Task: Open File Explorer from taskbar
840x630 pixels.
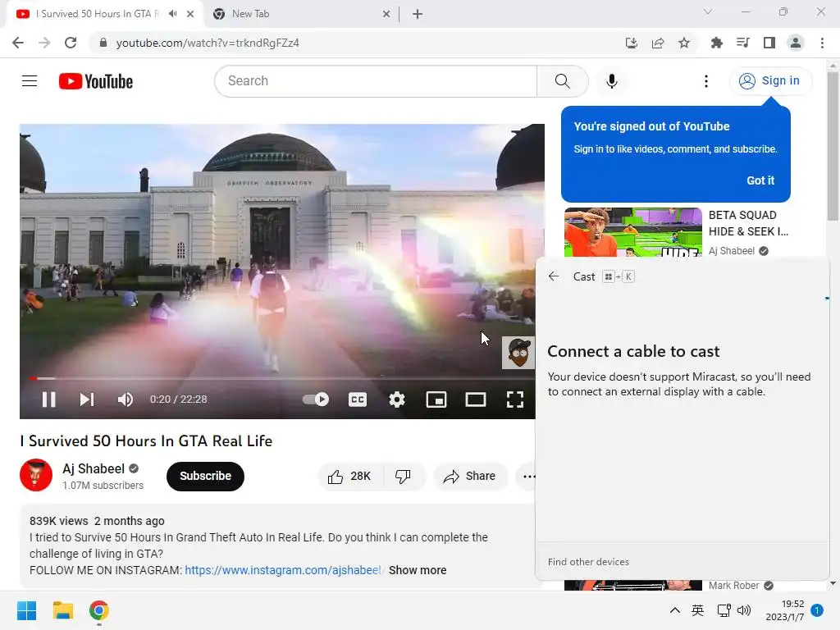Action: click(62, 610)
